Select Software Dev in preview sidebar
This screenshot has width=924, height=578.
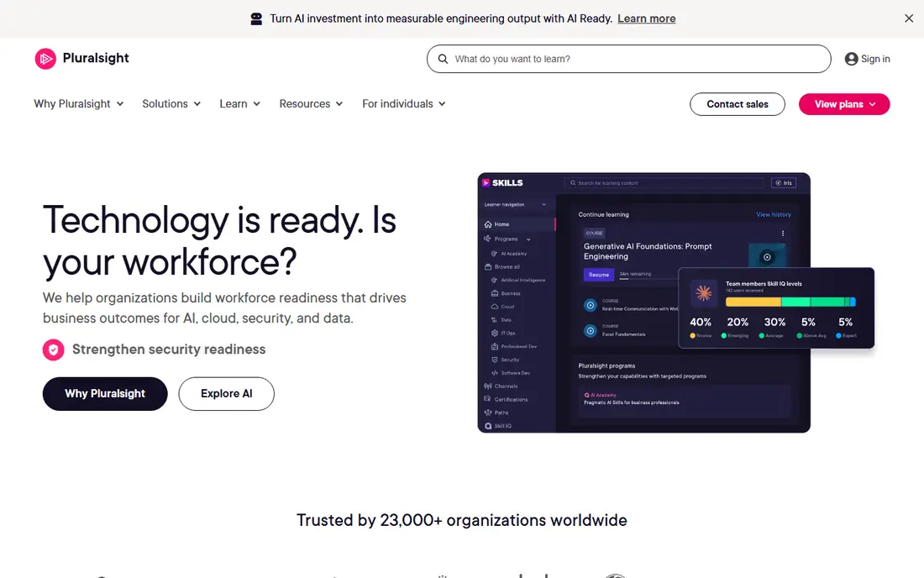pyautogui.click(x=511, y=373)
